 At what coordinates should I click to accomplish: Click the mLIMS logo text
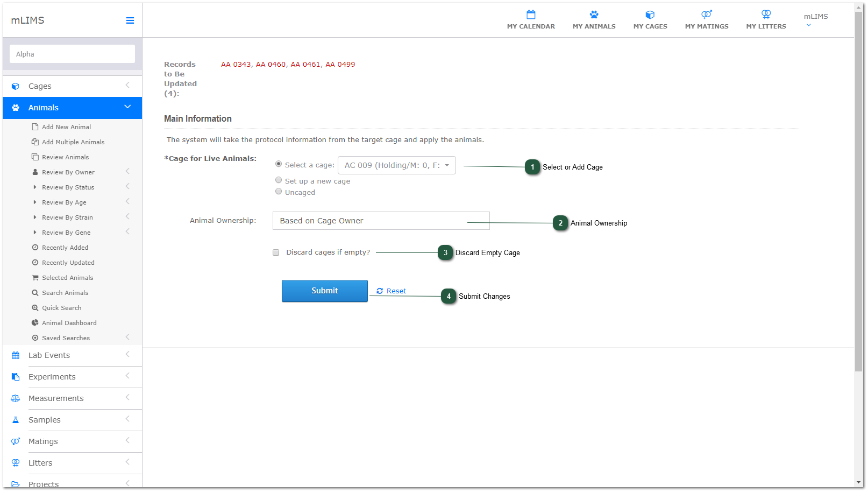click(28, 20)
